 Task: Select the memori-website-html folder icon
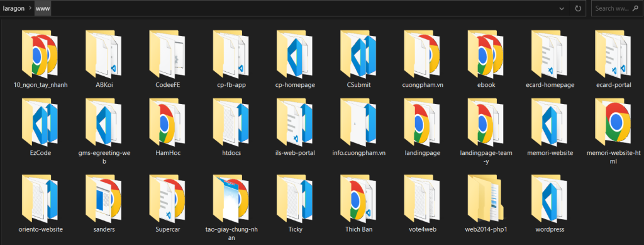click(613, 122)
